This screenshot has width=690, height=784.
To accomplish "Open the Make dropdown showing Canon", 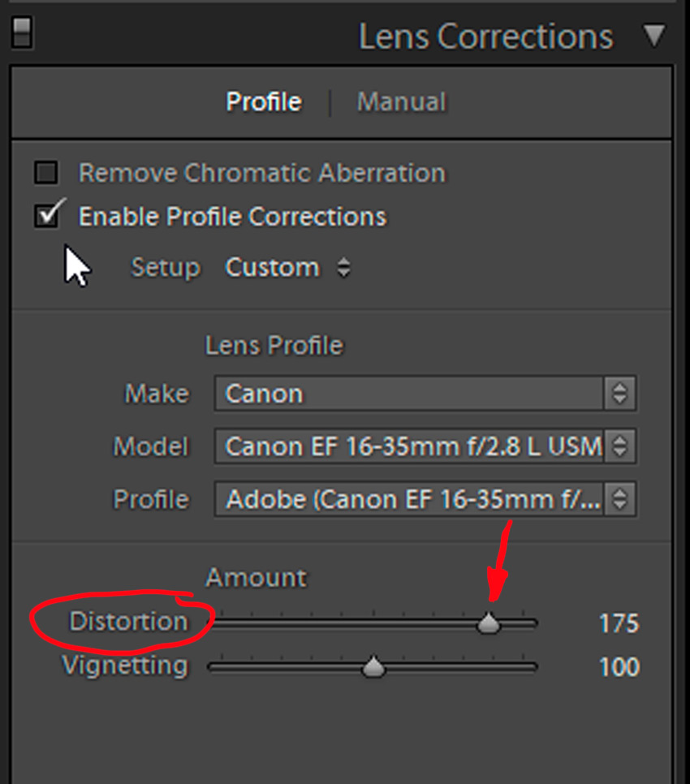I will [410, 394].
